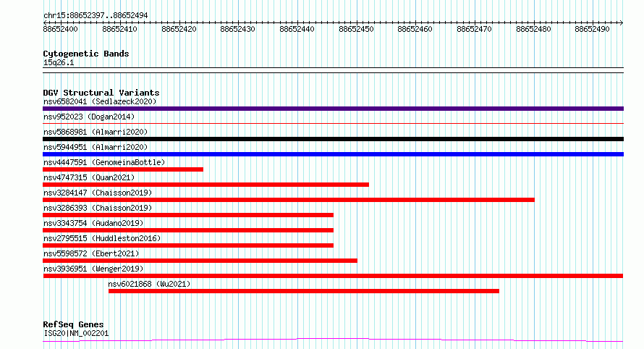This screenshot has width=644, height=349.
Task: Click ruler position 88652410
Action: pyautogui.click(x=119, y=29)
